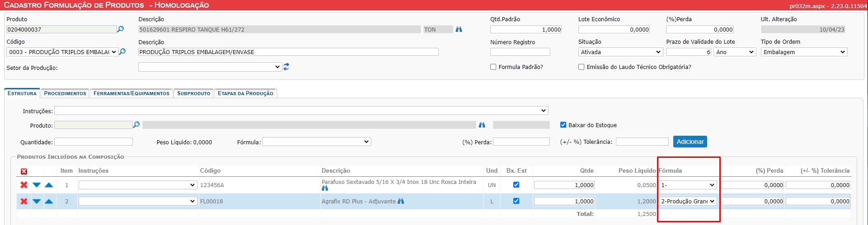Viewport: 868px width, 225px height.
Task: Click Tolerância field of item 2
Action: [818, 201]
